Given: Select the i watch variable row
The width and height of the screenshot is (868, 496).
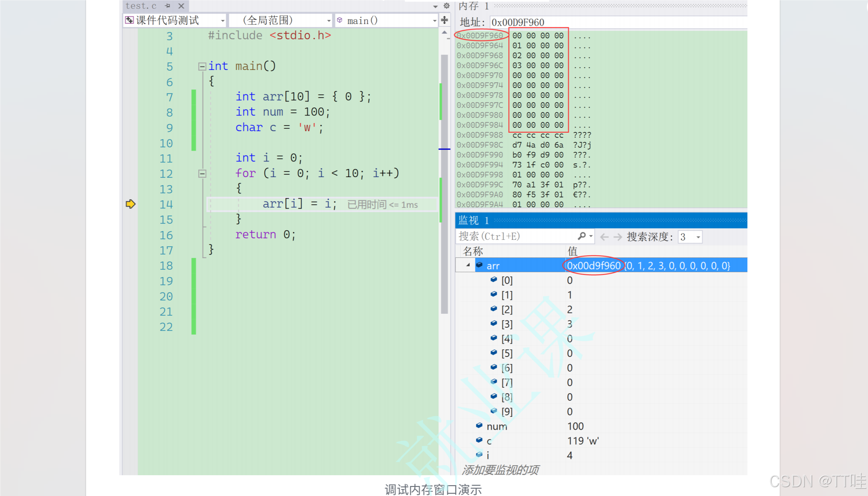Looking at the screenshot, I should pos(601,456).
